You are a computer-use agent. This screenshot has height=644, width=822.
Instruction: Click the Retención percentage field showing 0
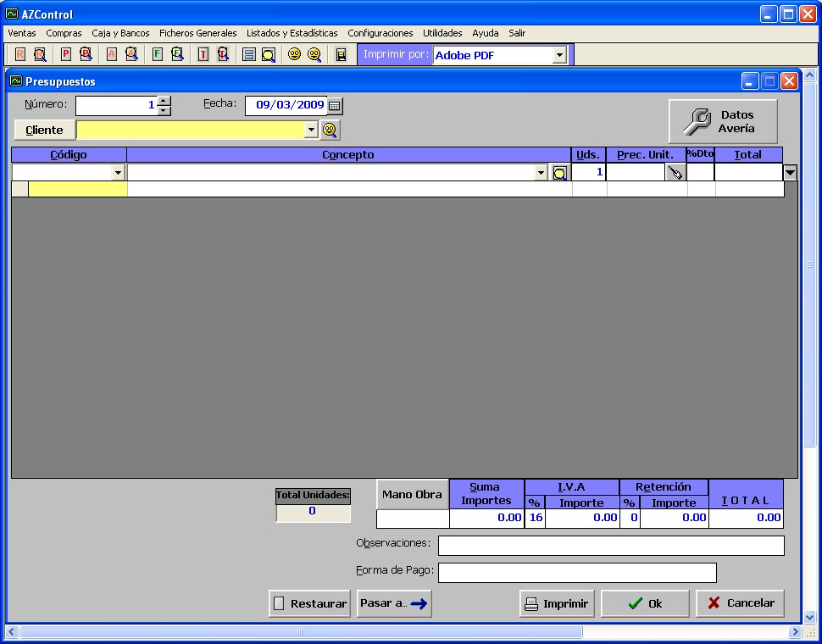[630, 518]
